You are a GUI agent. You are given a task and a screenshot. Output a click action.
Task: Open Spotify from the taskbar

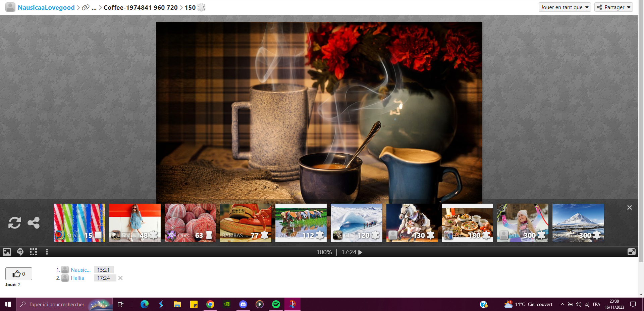tap(276, 304)
